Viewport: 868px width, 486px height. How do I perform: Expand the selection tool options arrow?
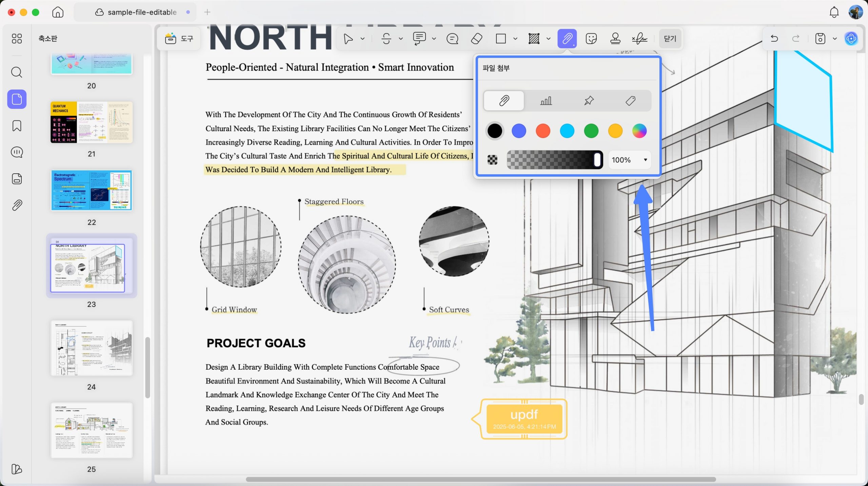(x=362, y=39)
